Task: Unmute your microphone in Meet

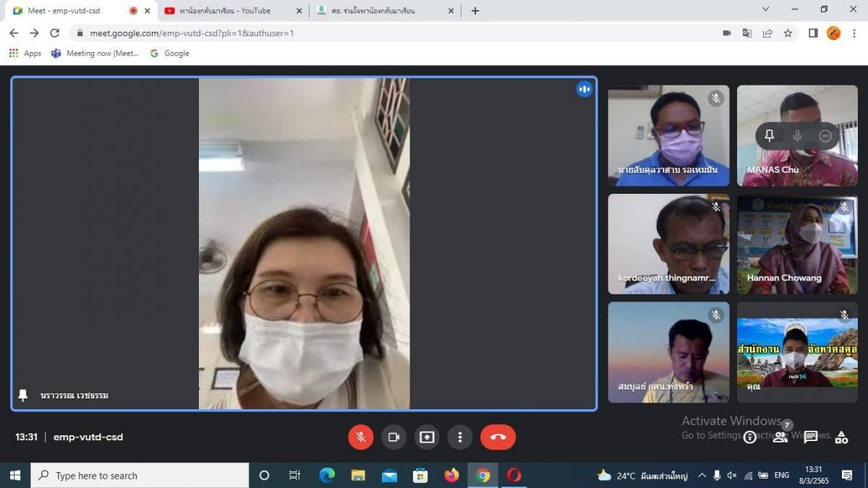Action: [x=360, y=437]
